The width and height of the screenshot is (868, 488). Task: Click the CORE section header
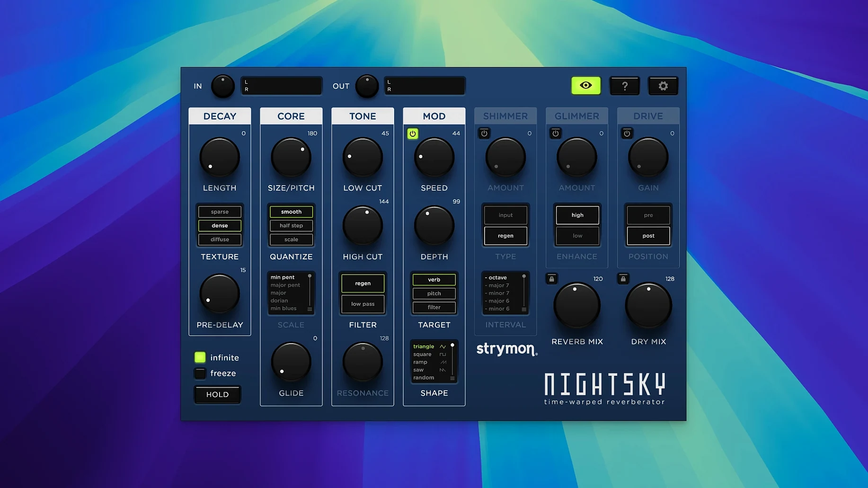point(291,116)
